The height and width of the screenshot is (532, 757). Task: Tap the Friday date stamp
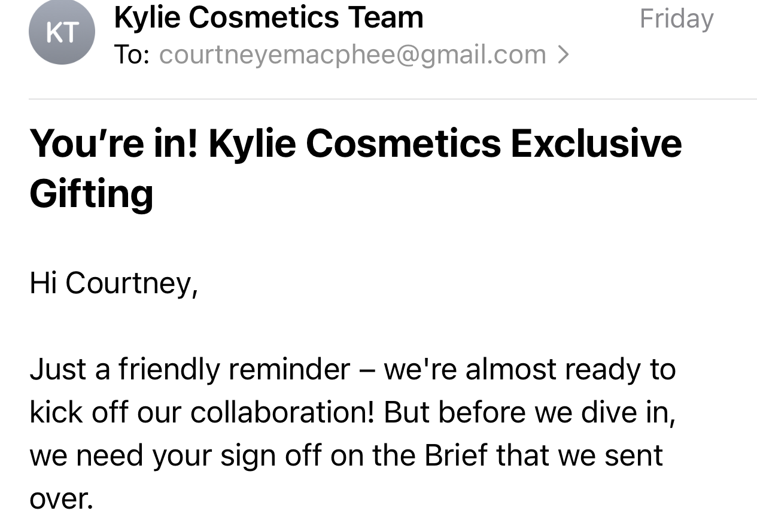point(676,18)
